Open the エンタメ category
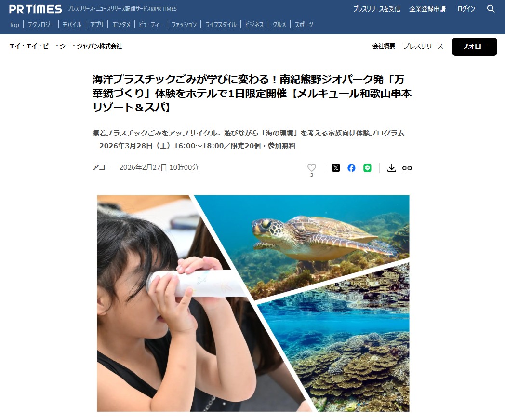The width and height of the screenshot is (505, 420). click(x=121, y=25)
